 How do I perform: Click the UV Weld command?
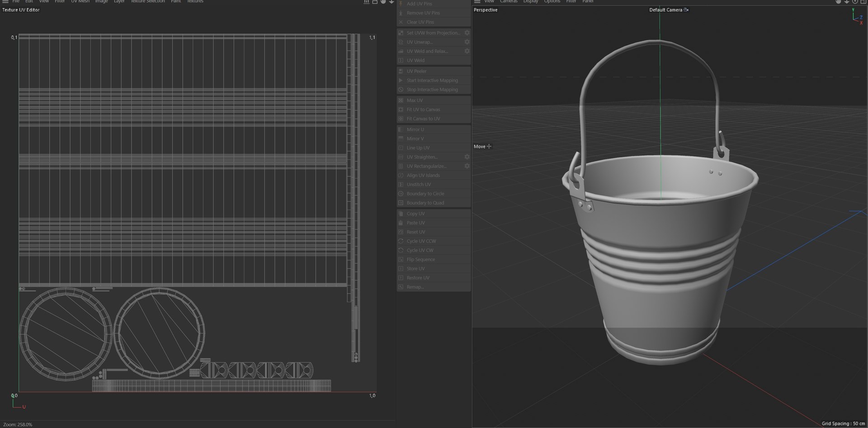coord(434,60)
